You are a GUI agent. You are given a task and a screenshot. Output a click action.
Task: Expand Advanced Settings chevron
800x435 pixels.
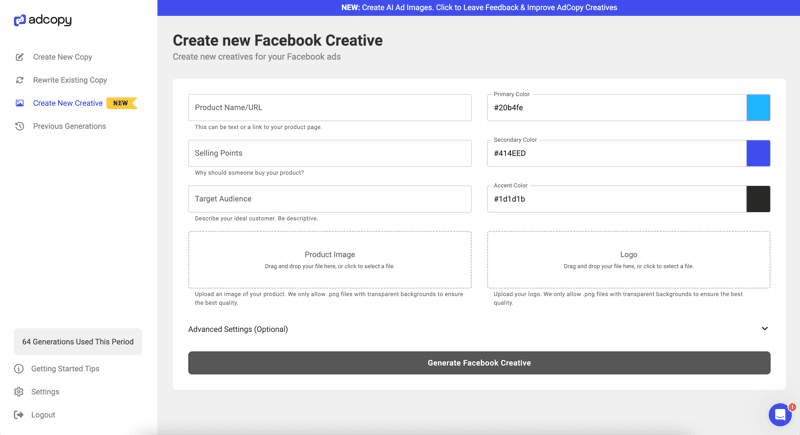point(764,328)
